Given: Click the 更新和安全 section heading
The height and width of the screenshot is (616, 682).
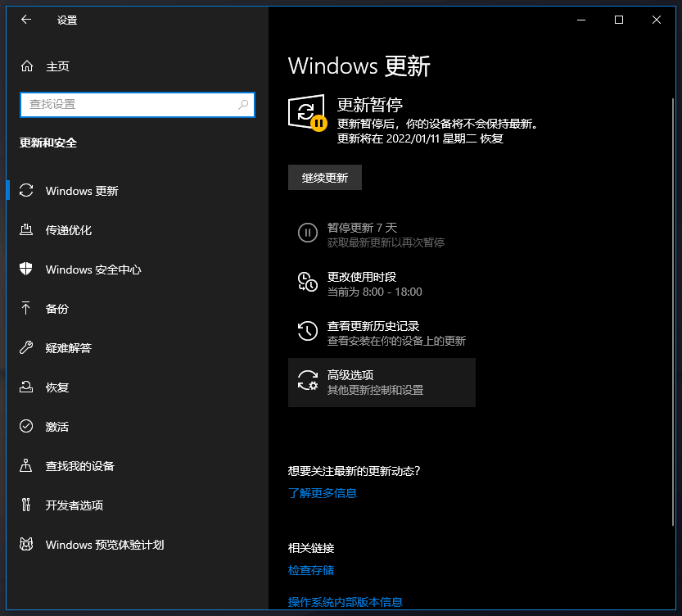Looking at the screenshot, I should (x=48, y=143).
